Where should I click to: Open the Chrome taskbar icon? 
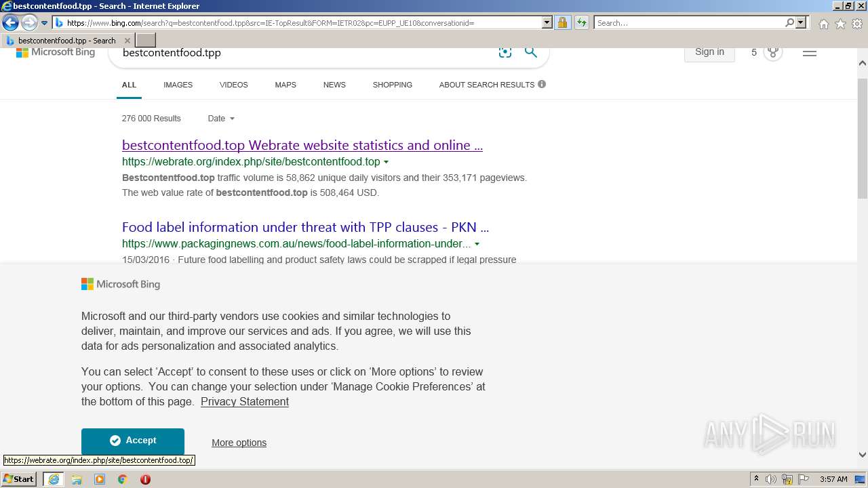click(x=123, y=479)
